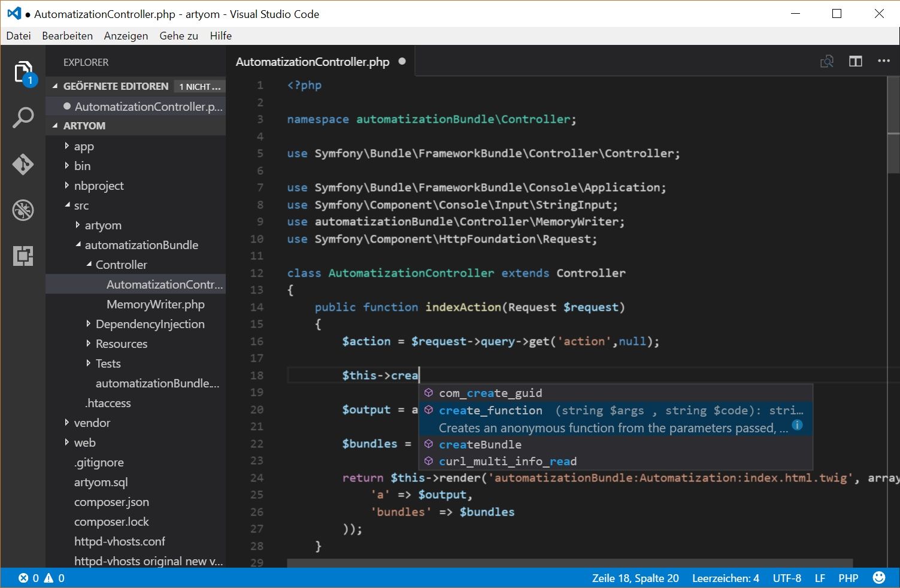Change UTF-8 encoding in status bar
900x588 pixels.
pos(786,577)
